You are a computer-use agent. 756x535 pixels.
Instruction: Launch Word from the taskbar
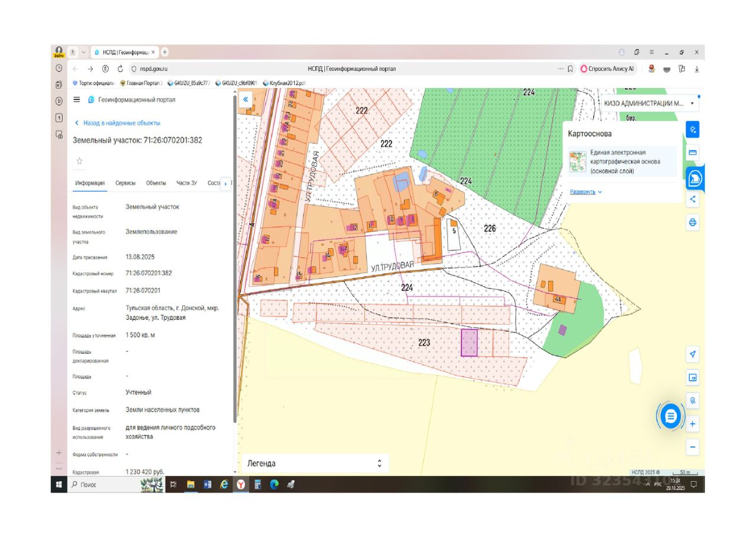click(x=207, y=485)
